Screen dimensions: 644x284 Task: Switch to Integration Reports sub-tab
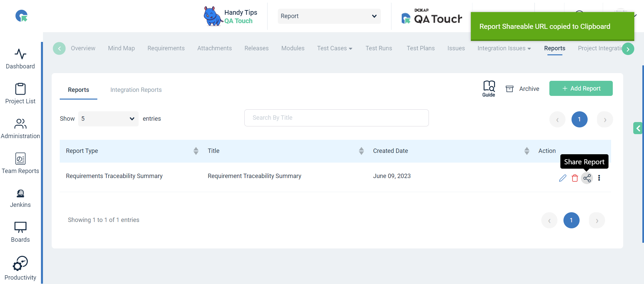pyautogui.click(x=136, y=90)
